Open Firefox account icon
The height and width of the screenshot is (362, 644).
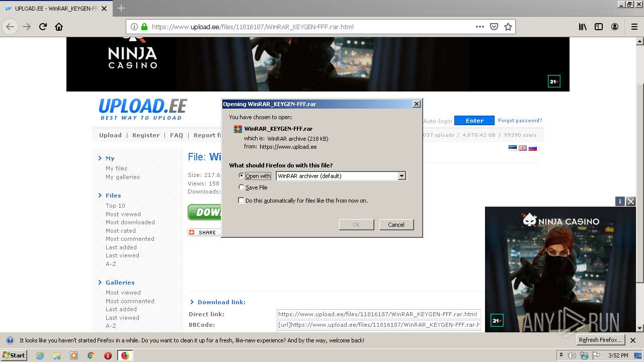point(615,27)
